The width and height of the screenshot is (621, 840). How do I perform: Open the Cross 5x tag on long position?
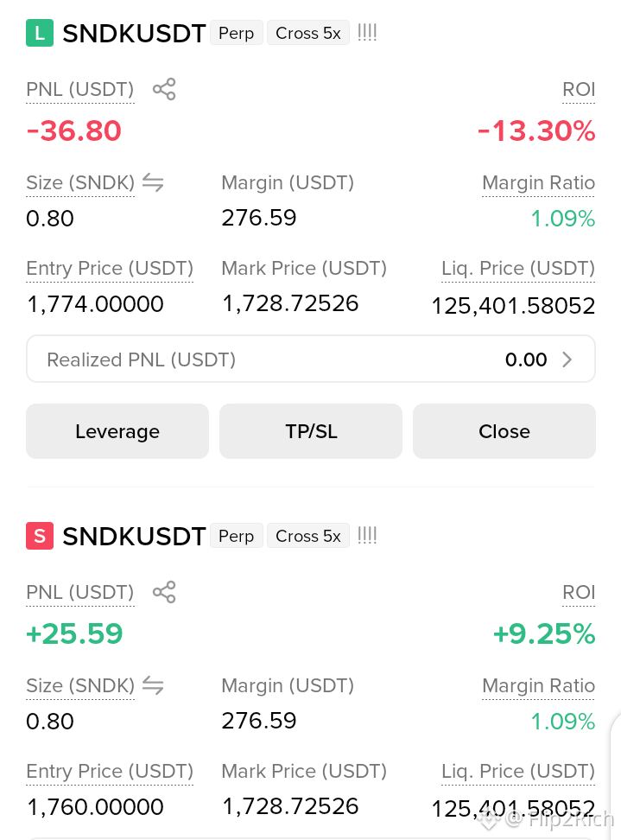(307, 33)
